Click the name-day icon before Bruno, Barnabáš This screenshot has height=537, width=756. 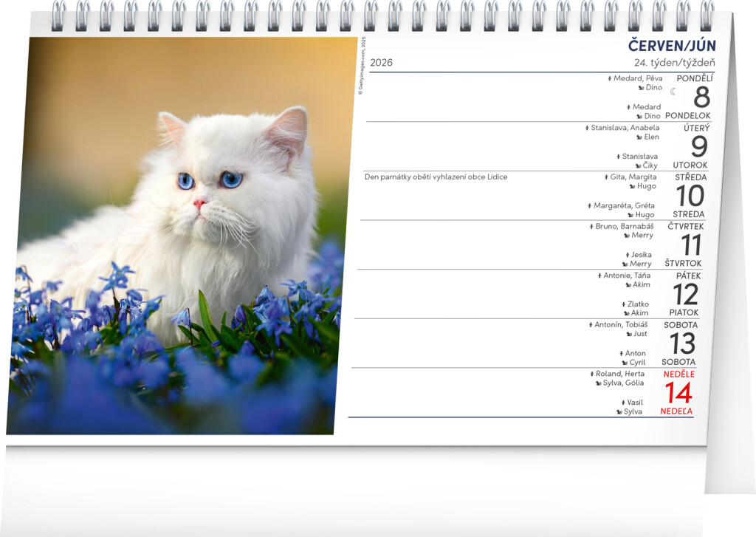click(x=591, y=226)
